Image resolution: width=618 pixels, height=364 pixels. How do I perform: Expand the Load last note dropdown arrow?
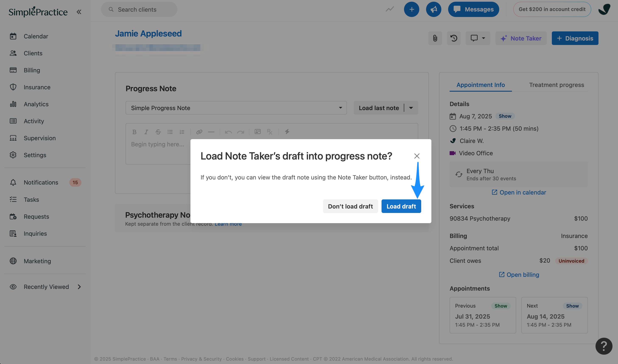click(x=411, y=108)
